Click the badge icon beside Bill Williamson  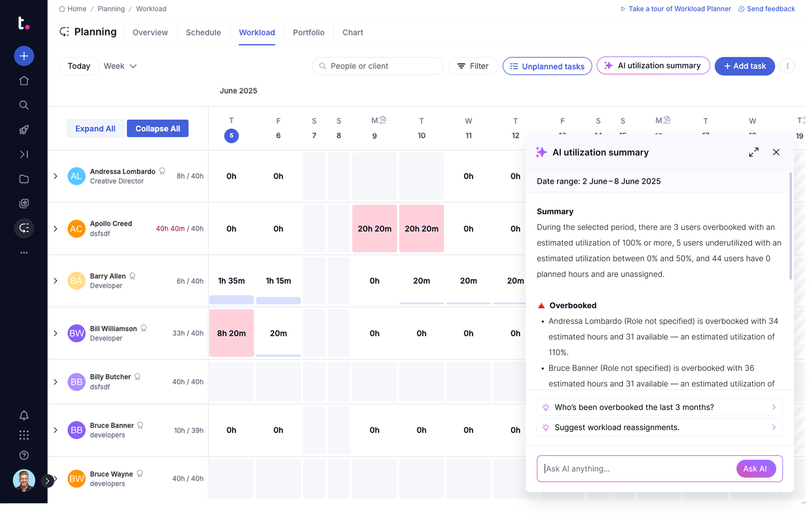pyautogui.click(x=144, y=328)
